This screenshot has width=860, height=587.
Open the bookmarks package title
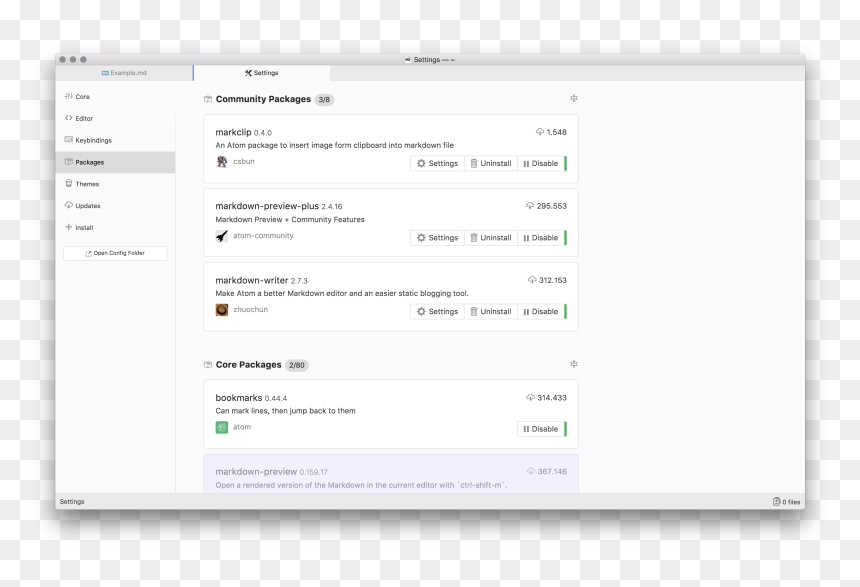click(239, 398)
